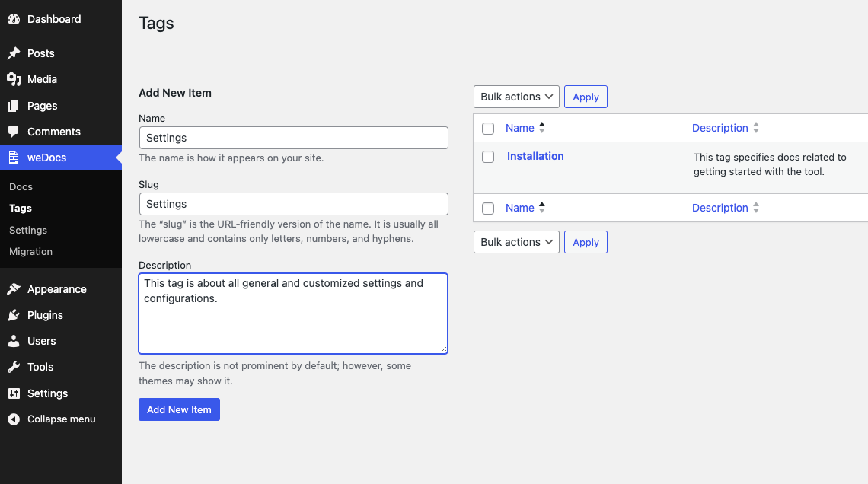Click the weDocs document icon
The image size is (868, 484).
pyautogui.click(x=14, y=158)
